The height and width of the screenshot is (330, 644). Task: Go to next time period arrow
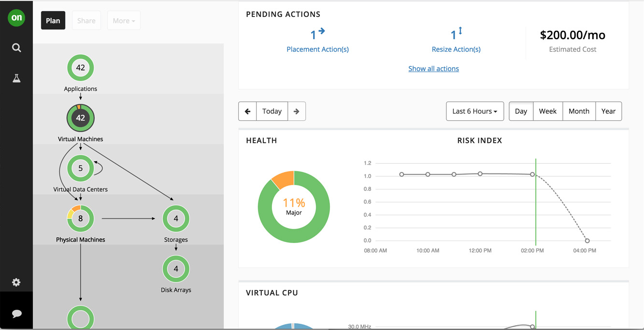tap(297, 111)
